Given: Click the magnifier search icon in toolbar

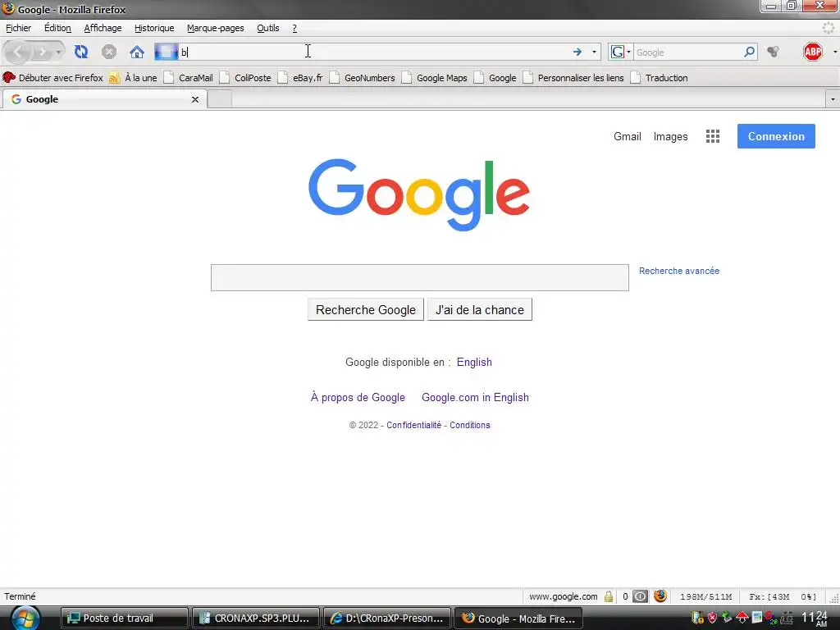Looking at the screenshot, I should 750,52.
